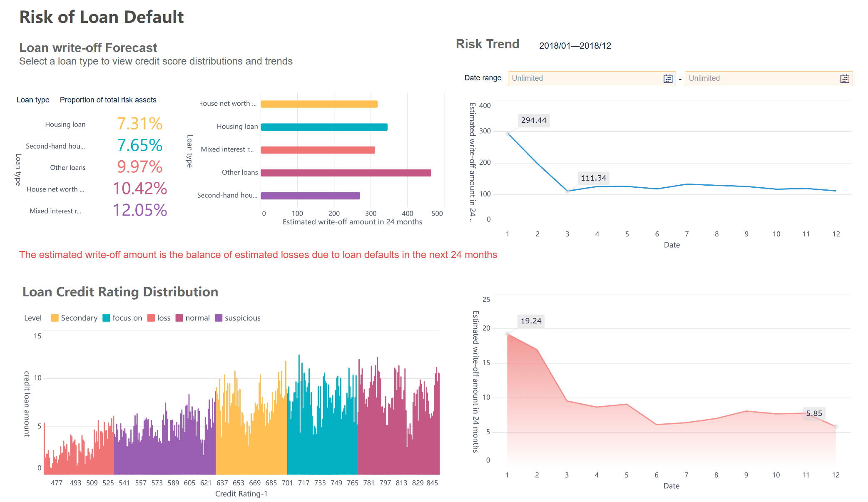This screenshot has width=868, height=502.
Task: Click the 7.31% Housing loan percentage value
Action: point(140,124)
